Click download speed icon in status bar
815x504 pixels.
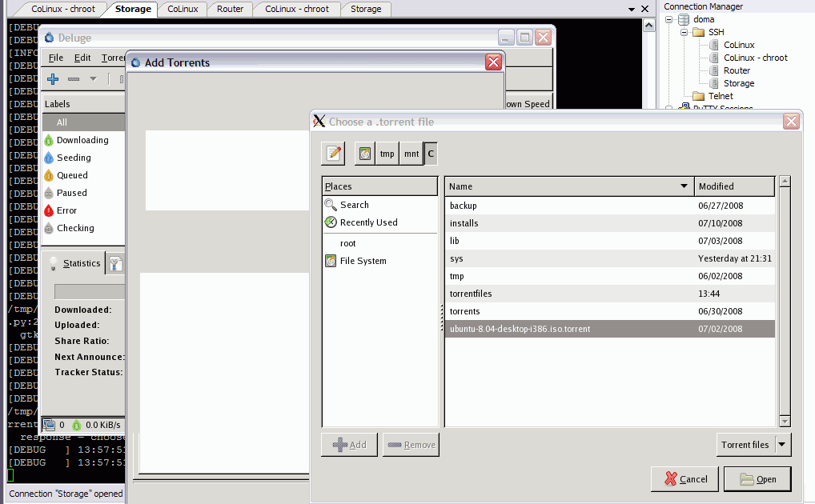pos(76,425)
